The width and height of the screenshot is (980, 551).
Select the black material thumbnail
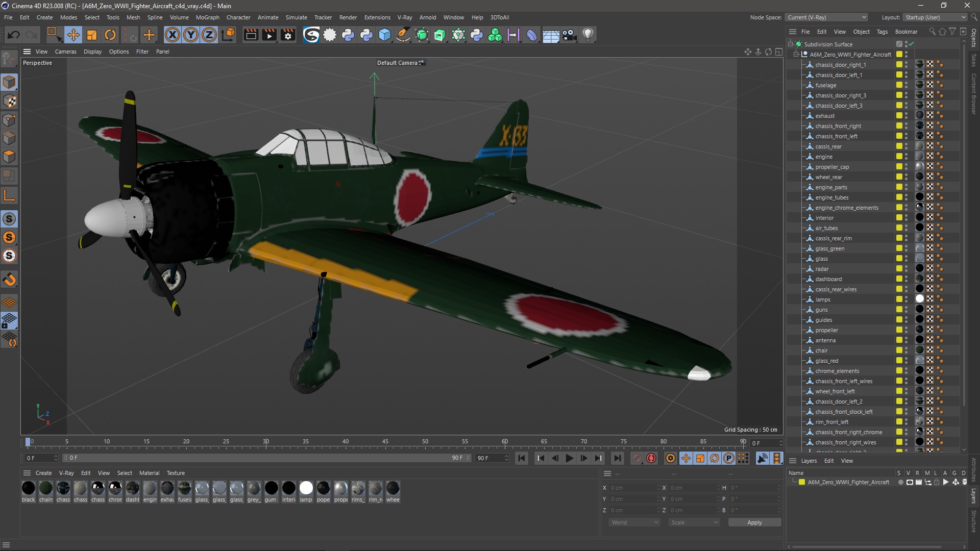(29, 488)
